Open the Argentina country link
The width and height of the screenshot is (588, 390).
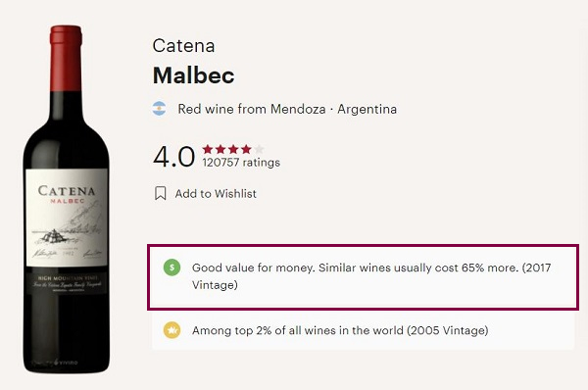click(x=367, y=109)
